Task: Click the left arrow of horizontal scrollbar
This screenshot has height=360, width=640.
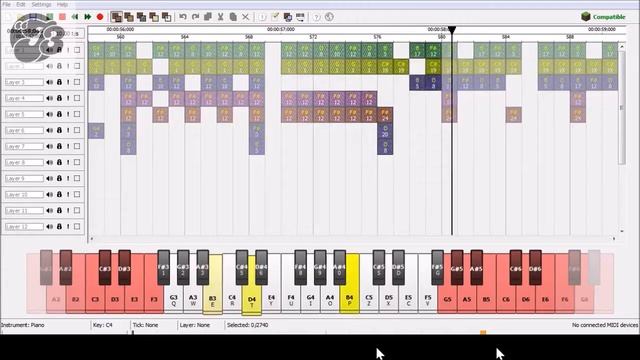Action: point(91,238)
